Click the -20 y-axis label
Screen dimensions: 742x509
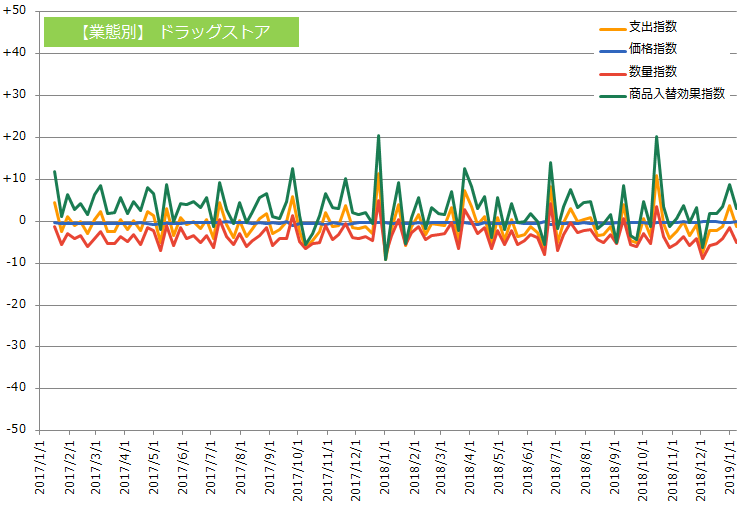16,304
